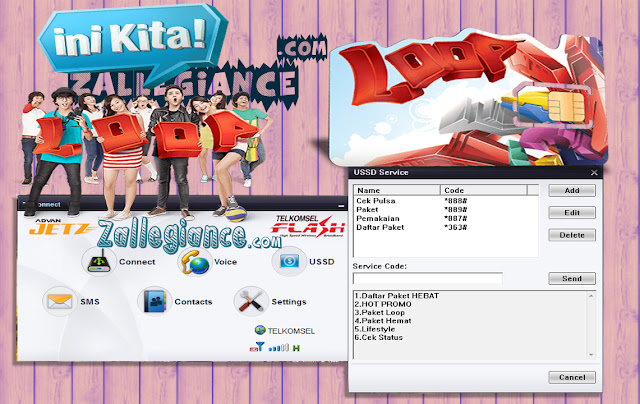
Task: Click the Add button in USSD Service
Action: pos(572,191)
